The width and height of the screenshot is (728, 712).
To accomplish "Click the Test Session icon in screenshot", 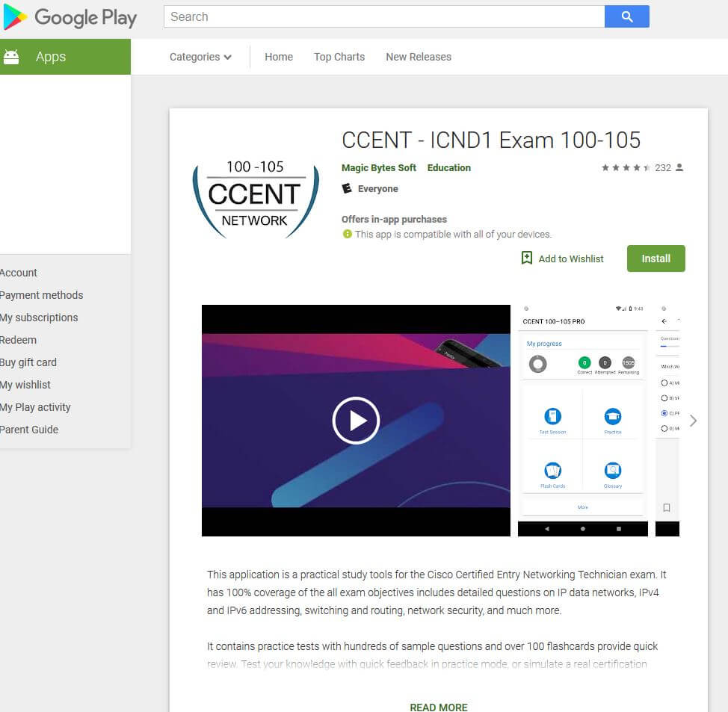I will (552, 417).
